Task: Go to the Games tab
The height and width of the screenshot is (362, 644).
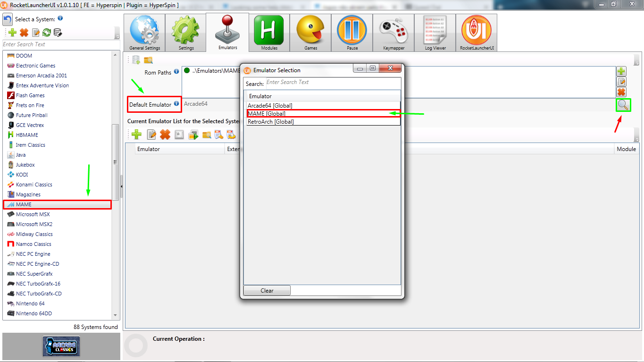Action: (310, 33)
